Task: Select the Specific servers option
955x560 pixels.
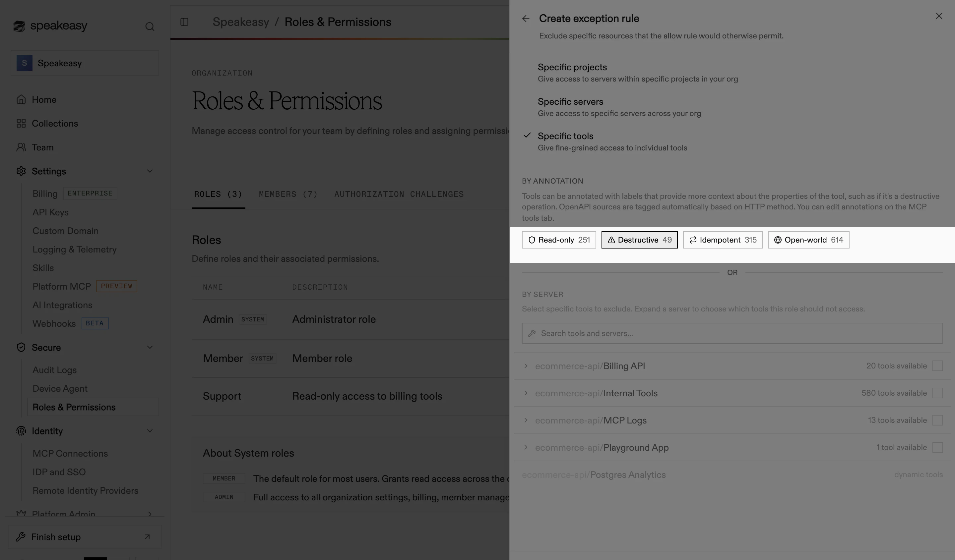Action: pyautogui.click(x=732, y=107)
